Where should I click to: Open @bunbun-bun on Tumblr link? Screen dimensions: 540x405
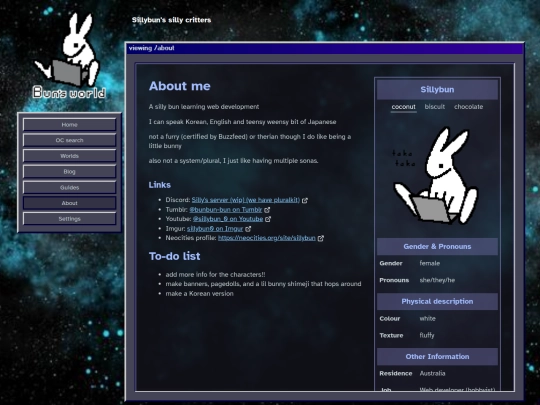click(x=226, y=209)
